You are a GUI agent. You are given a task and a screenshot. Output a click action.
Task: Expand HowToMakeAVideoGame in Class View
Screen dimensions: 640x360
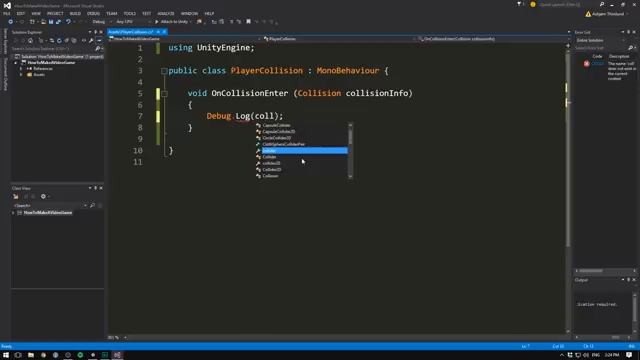tap(13, 213)
